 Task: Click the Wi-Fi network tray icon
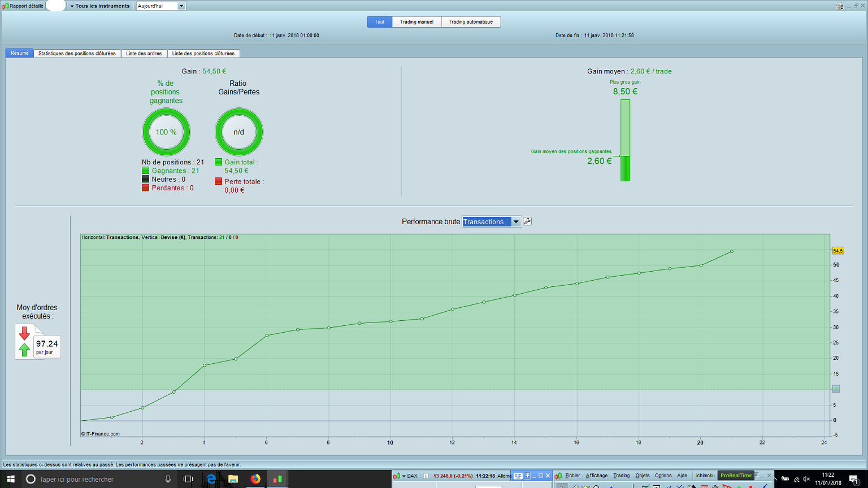point(796,480)
